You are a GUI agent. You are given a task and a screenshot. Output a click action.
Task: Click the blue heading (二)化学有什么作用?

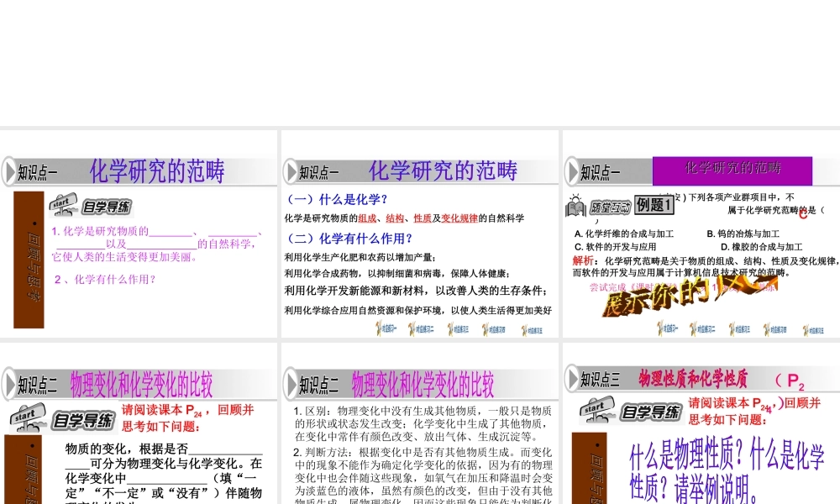[349, 239]
